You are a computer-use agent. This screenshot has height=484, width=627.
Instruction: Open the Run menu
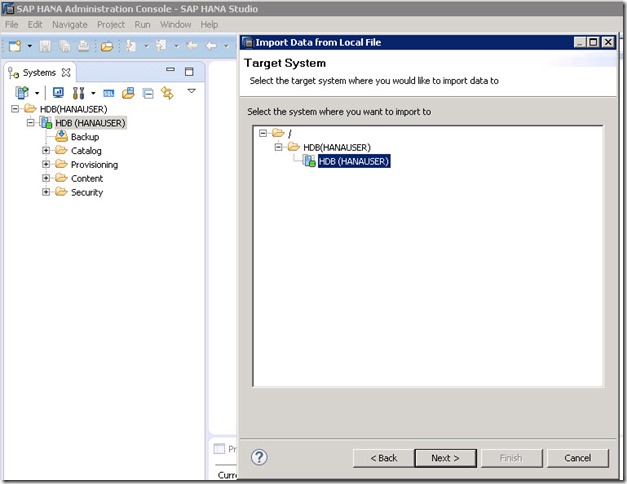[x=142, y=25]
